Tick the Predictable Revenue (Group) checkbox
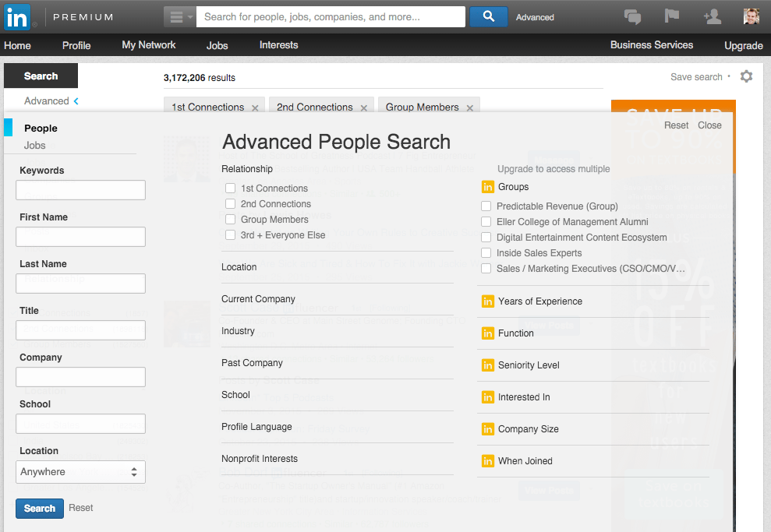 (x=486, y=206)
